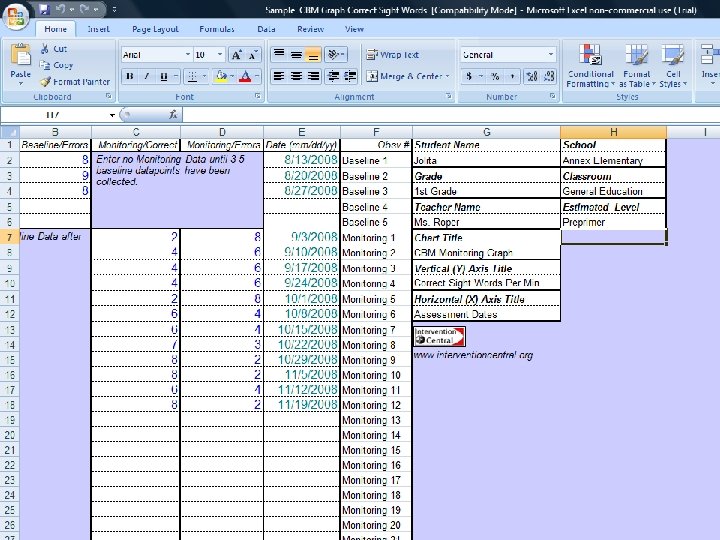720x540 pixels.
Task: Align text to the left
Action: [x=279, y=76]
